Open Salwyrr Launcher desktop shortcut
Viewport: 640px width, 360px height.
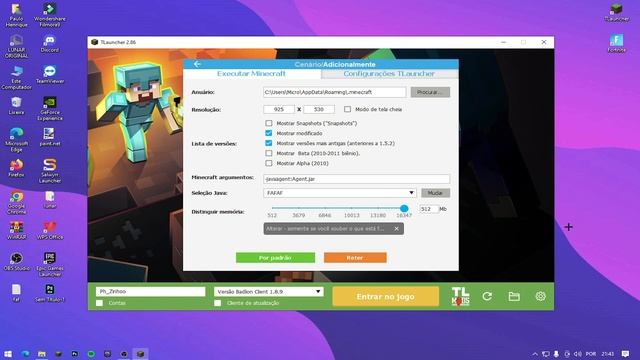tap(50, 171)
